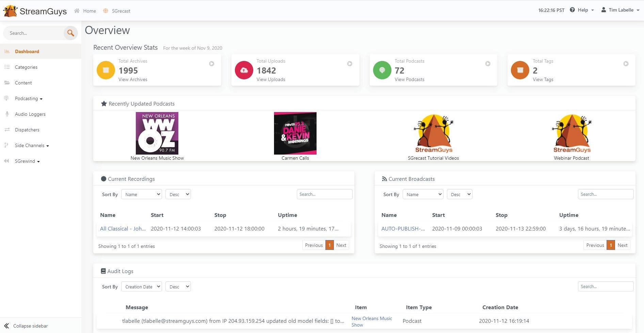Click the Uptime column header in Current Recordings
This screenshot has width=644, height=333.
click(287, 215)
